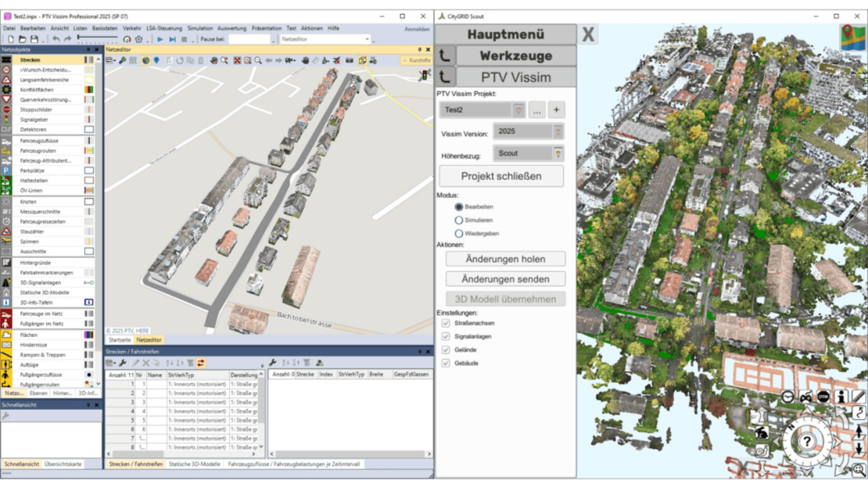The width and height of the screenshot is (868, 488).
Task: Select Simulieren mode radio button
Action: [x=459, y=220]
